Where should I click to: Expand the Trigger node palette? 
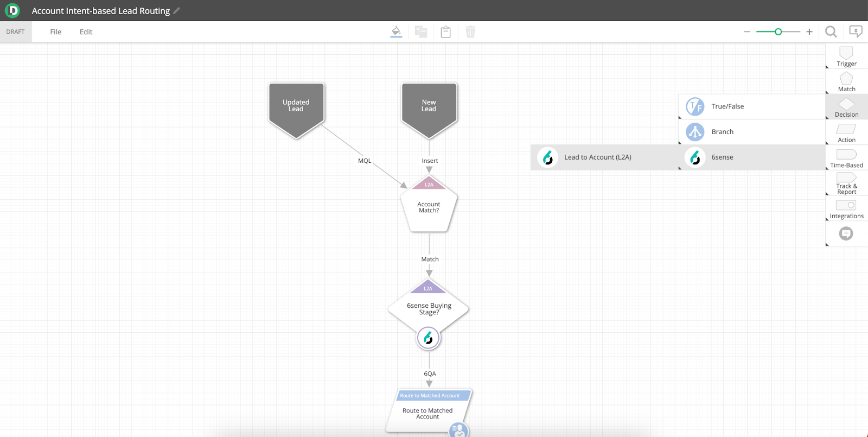coord(846,56)
